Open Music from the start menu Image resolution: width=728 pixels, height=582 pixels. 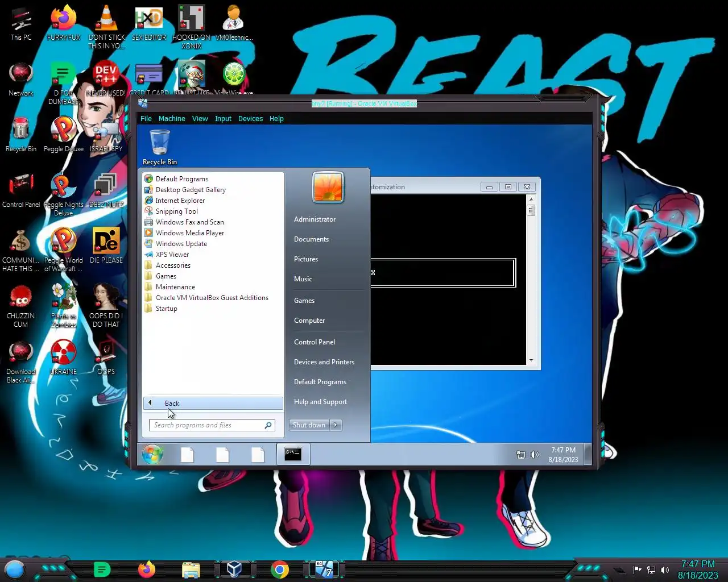tap(303, 279)
